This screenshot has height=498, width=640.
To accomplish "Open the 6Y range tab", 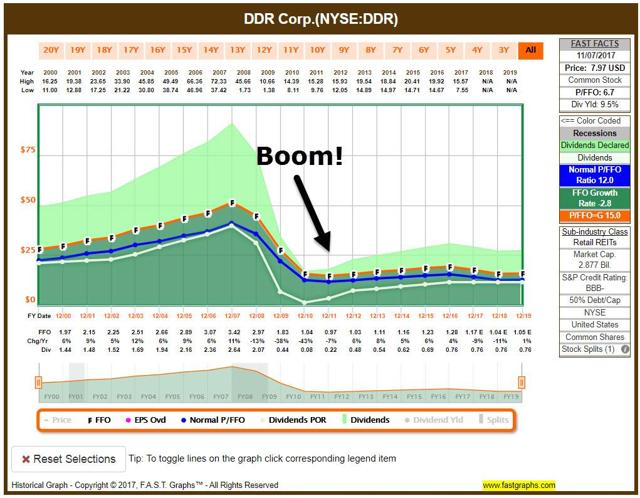I will pyautogui.click(x=424, y=50).
